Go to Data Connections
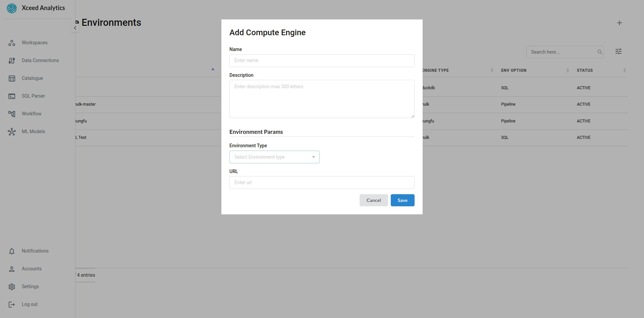This screenshot has height=318, width=644. (x=40, y=60)
